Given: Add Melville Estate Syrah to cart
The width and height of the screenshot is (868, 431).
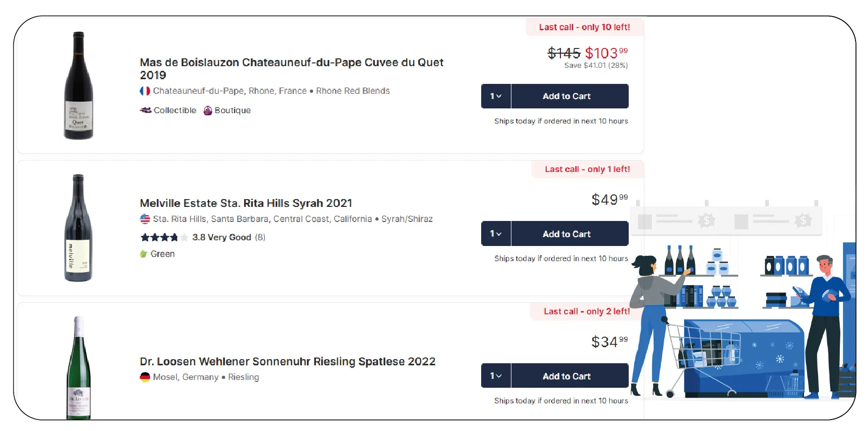Looking at the screenshot, I should point(566,233).
